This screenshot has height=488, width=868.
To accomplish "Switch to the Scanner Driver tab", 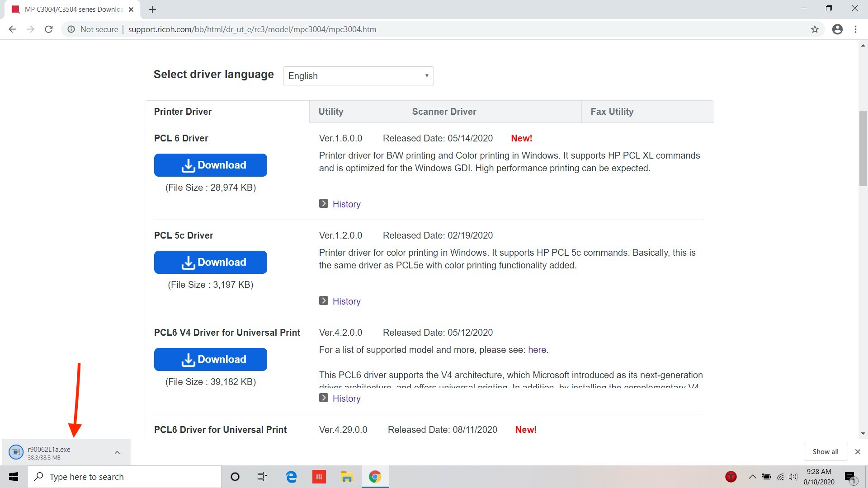I will click(492, 112).
